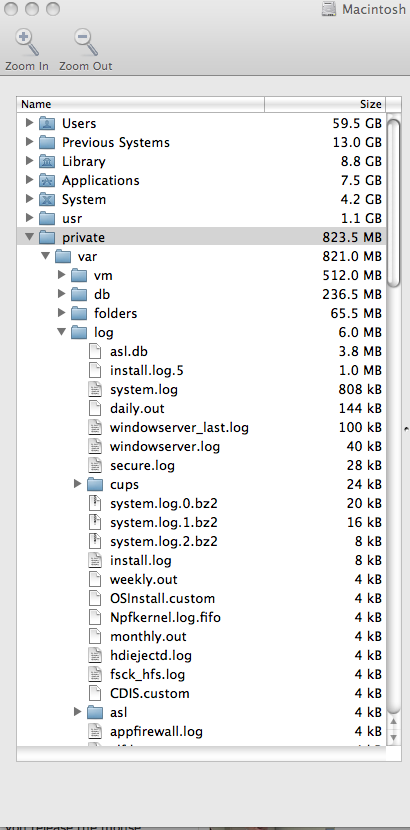This screenshot has width=410, height=830.
Task: Sort by the Size column header
Action: click(325, 104)
